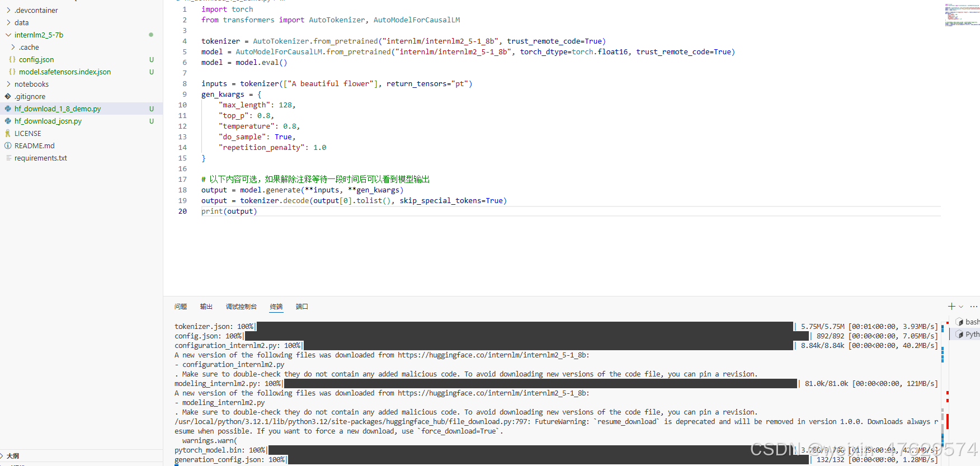Click line number 20 in the gutter
Image resolution: width=980 pixels, height=466 pixels.
(182, 211)
